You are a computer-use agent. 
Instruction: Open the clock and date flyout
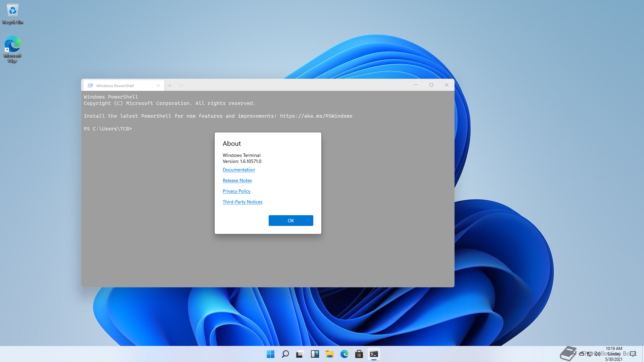click(614, 354)
